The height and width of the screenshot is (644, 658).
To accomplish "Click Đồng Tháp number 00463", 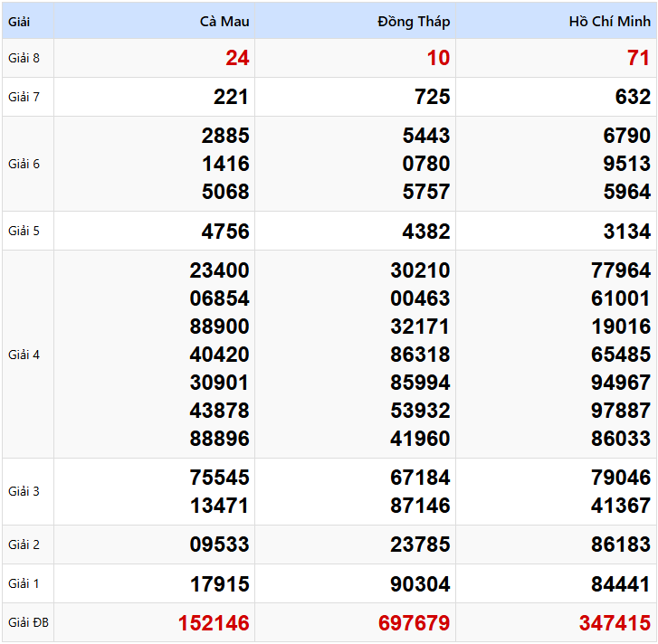I will click(x=420, y=298).
